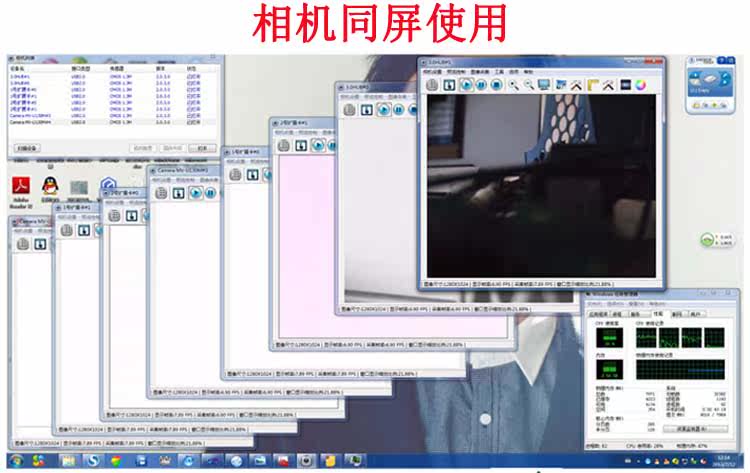Click the black square icon beside the color wheel
Viewport: 750px width, 473px height.
pos(625,85)
